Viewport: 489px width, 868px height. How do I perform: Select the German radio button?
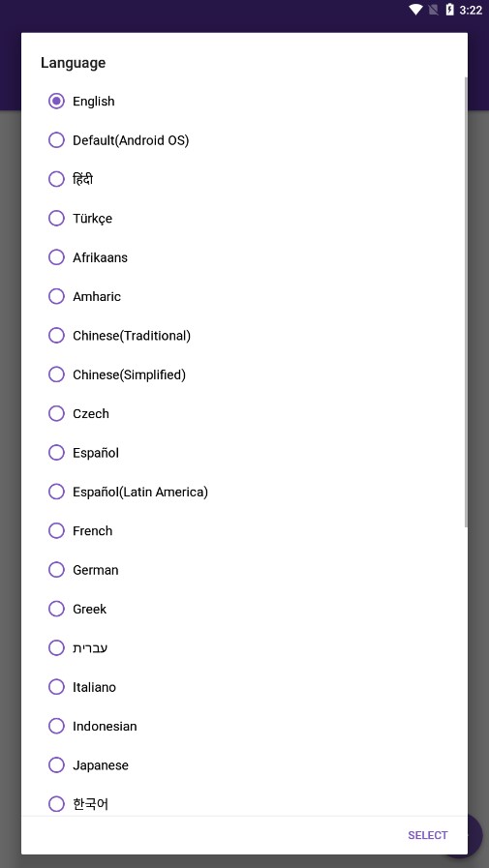(x=56, y=570)
